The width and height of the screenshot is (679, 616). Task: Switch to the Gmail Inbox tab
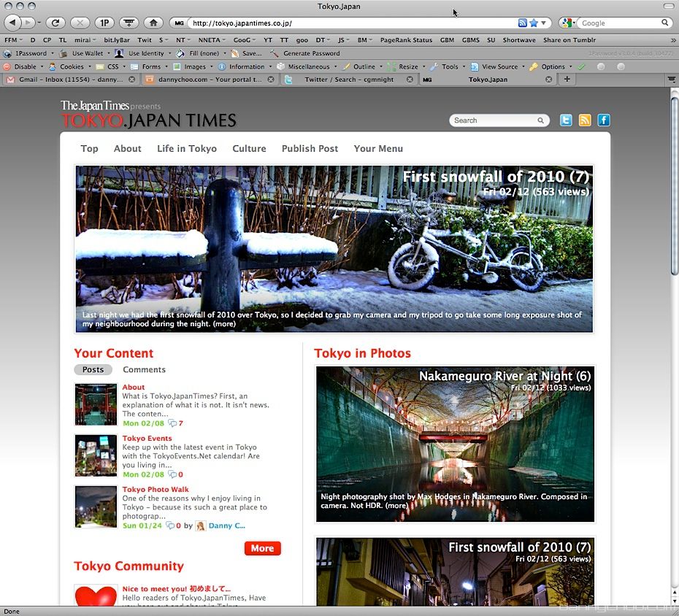tap(67, 80)
